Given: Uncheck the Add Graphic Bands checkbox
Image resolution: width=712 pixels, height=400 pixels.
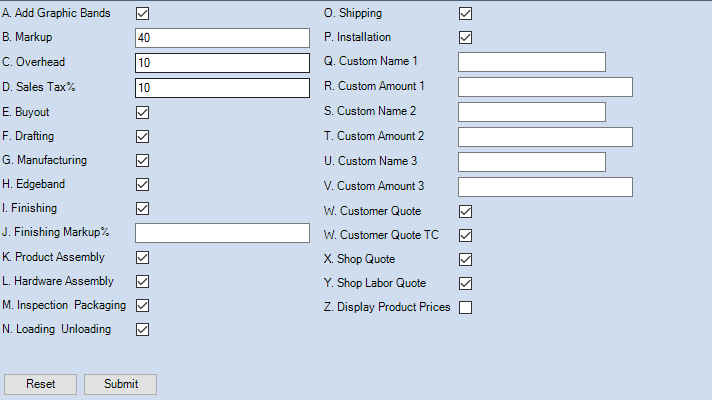Looking at the screenshot, I should [x=142, y=14].
